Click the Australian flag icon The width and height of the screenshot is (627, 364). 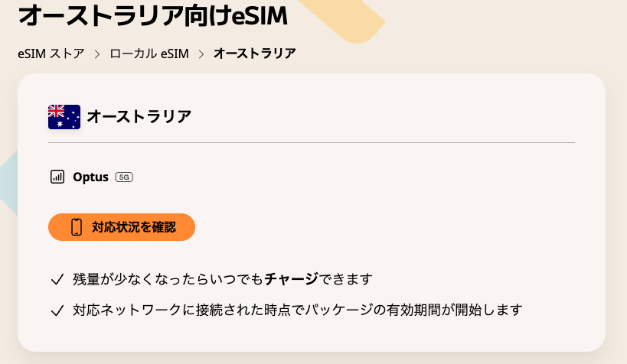[x=64, y=117]
